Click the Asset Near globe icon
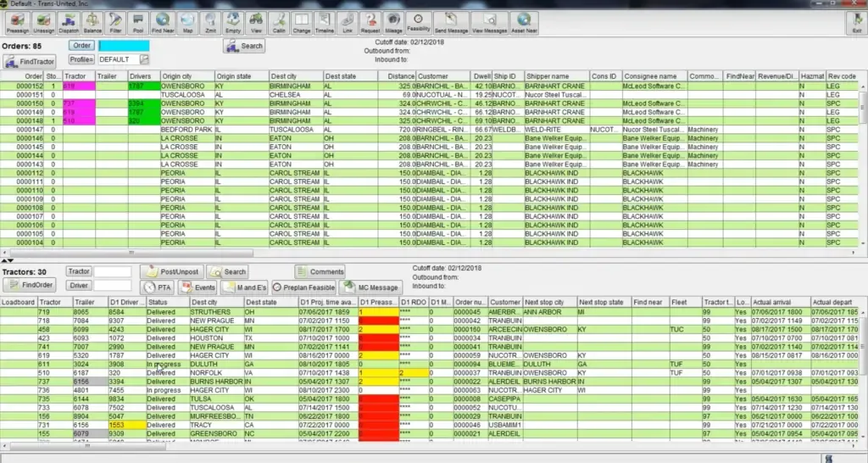The width and height of the screenshot is (868, 463). [524, 23]
